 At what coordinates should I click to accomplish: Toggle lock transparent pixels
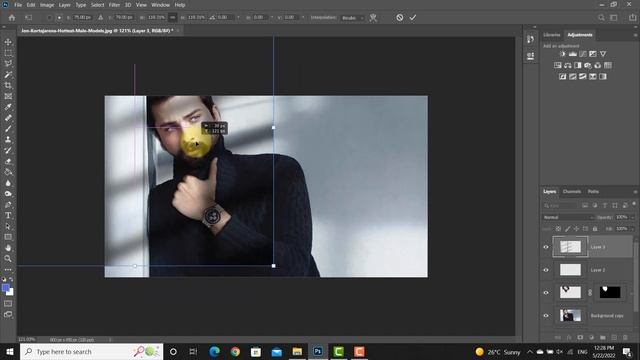(x=558, y=229)
